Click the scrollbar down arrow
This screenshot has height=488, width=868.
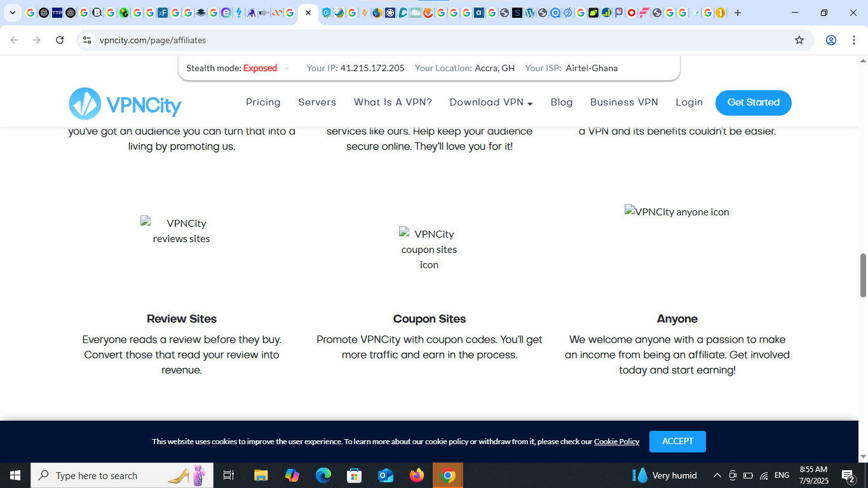coord(863,456)
